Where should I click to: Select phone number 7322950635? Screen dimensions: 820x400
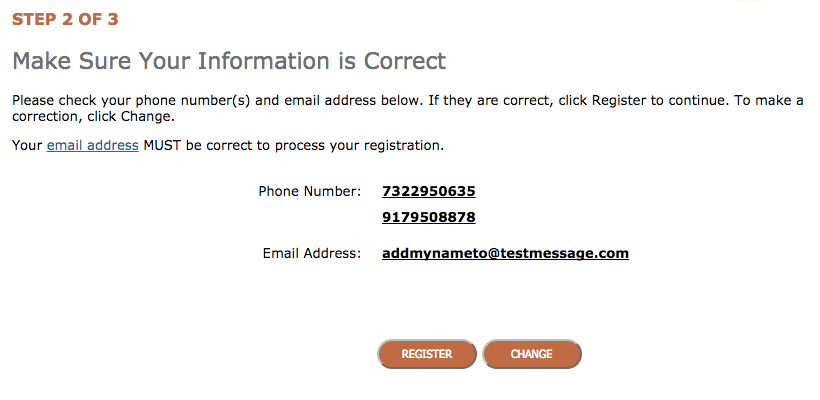click(428, 191)
